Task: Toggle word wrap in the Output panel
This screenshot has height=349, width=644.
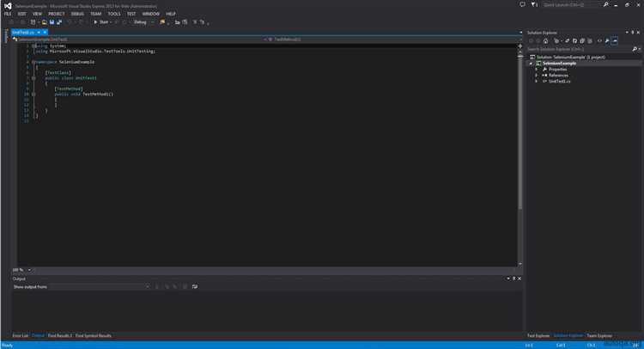Action: coord(195,286)
